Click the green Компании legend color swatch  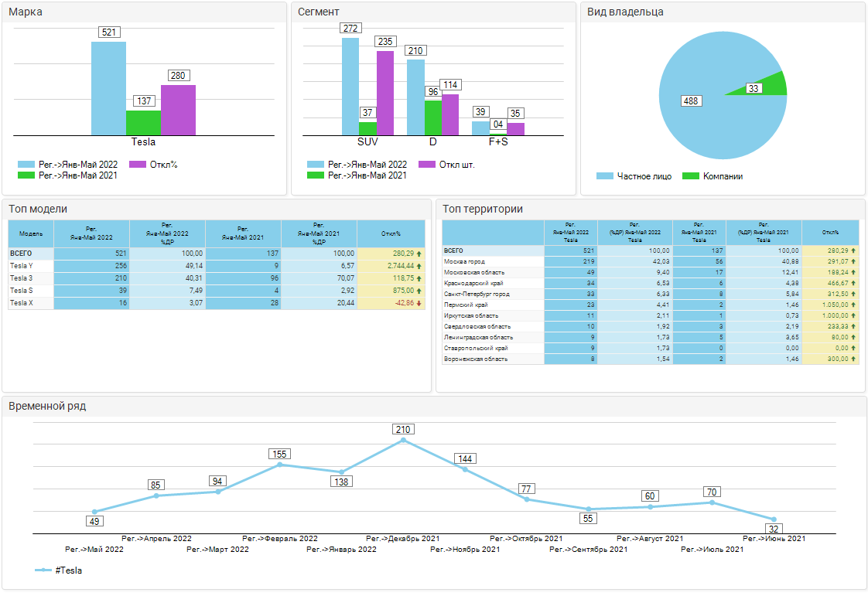click(690, 176)
